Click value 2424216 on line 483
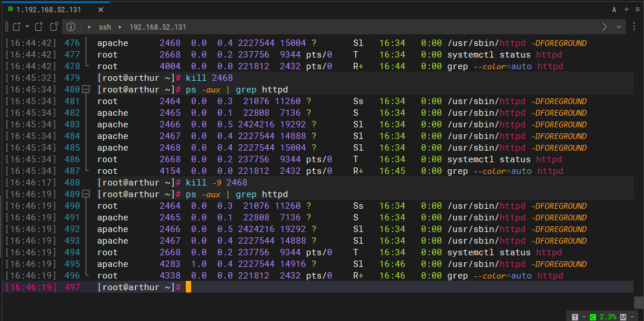The image size is (644, 321). click(x=256, y=124)
